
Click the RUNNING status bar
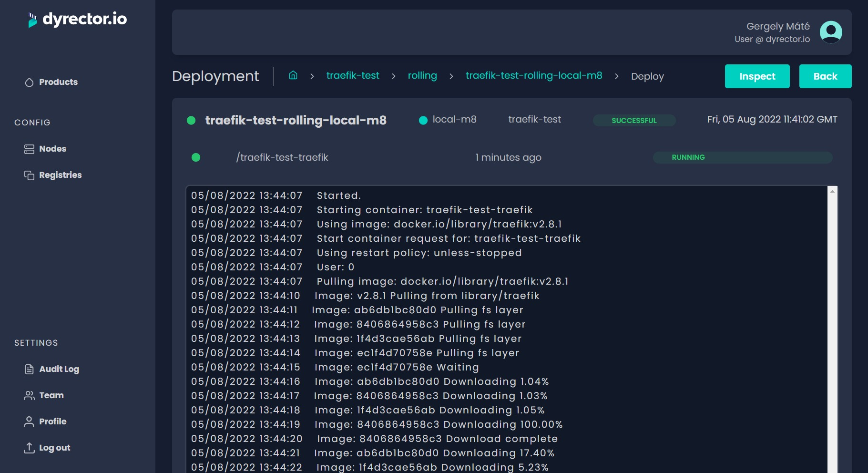(743, 157)
